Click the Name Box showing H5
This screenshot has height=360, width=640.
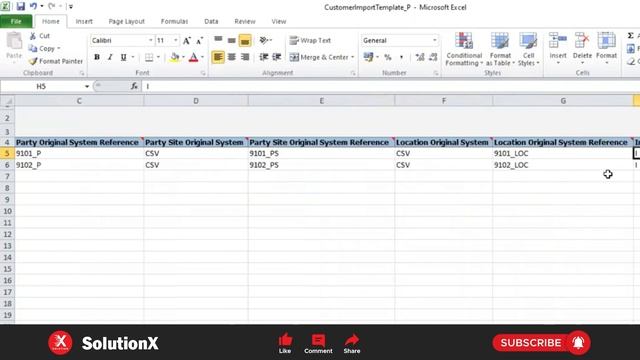coord(42,87)
